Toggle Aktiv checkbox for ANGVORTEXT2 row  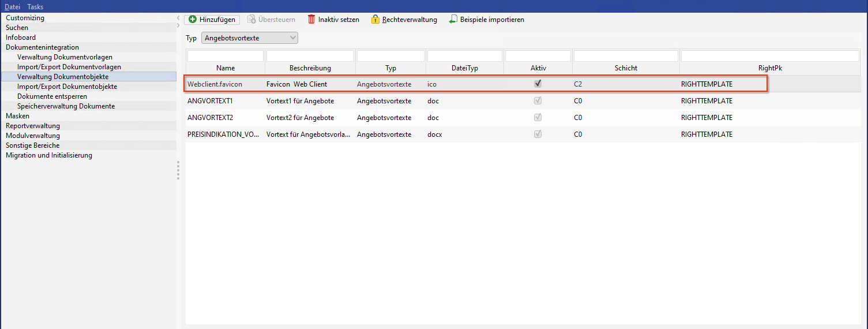(538, 118)
